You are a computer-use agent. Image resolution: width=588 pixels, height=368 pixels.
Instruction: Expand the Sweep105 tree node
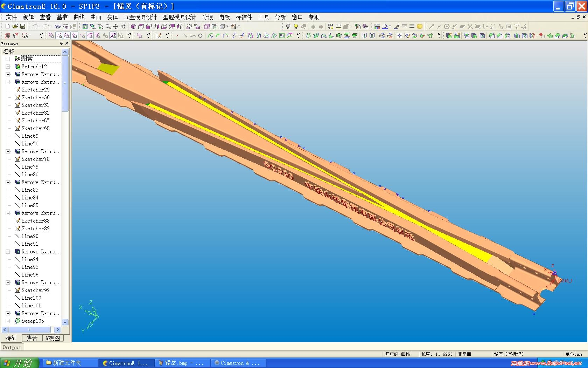coord(8,321)
